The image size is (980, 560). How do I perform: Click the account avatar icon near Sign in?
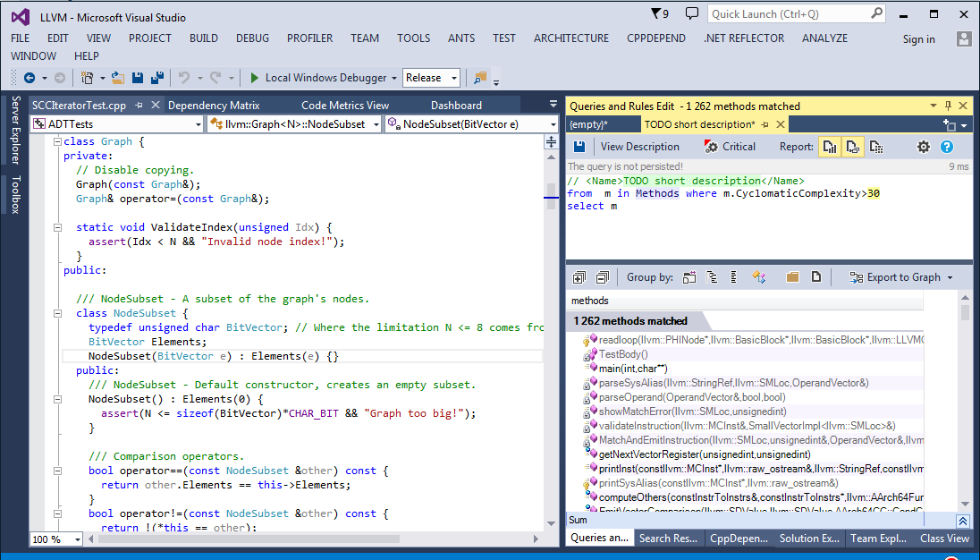pos(964,38)
